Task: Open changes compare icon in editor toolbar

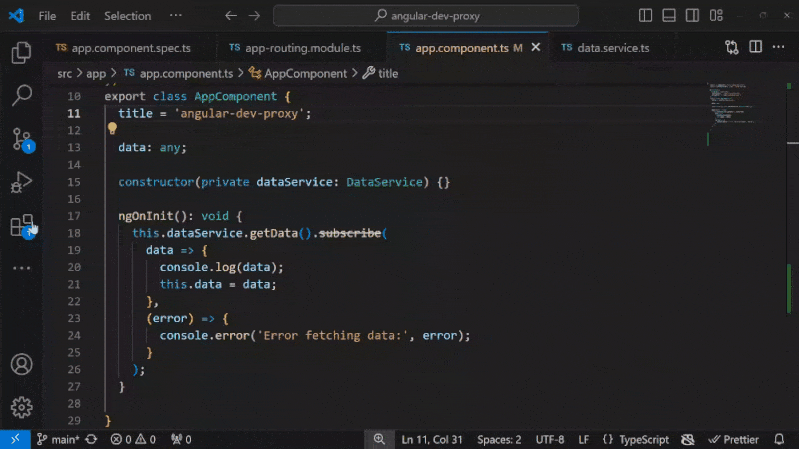Action: pyautogui.click(x=732, y=47)
